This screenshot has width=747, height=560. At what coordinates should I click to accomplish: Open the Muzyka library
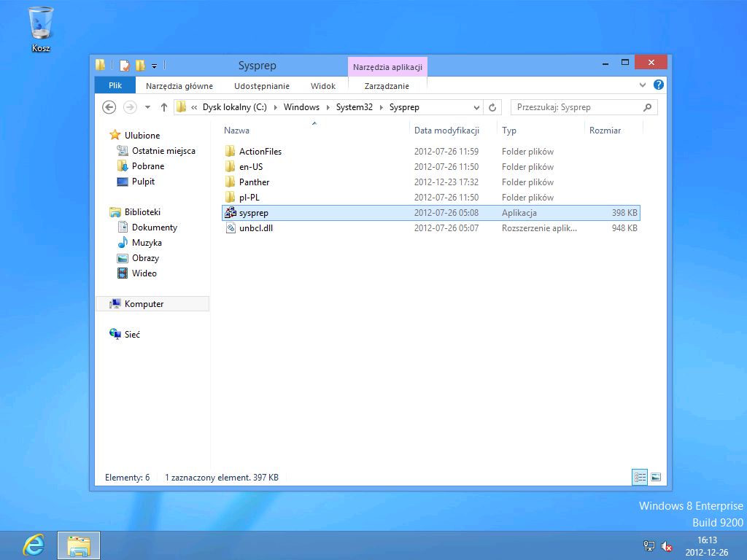coord(146,242)
